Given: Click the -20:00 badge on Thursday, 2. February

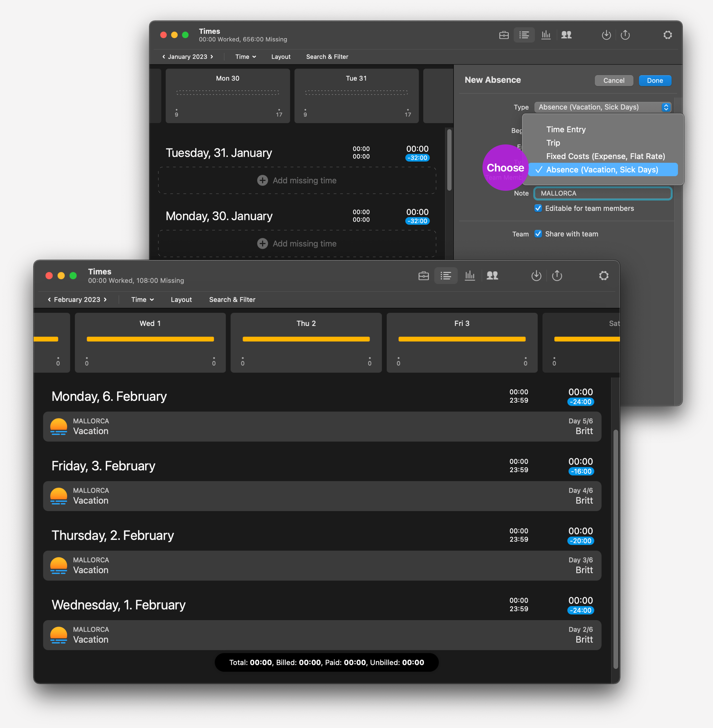Looking at the screenshot, I should tap(581, 541).
